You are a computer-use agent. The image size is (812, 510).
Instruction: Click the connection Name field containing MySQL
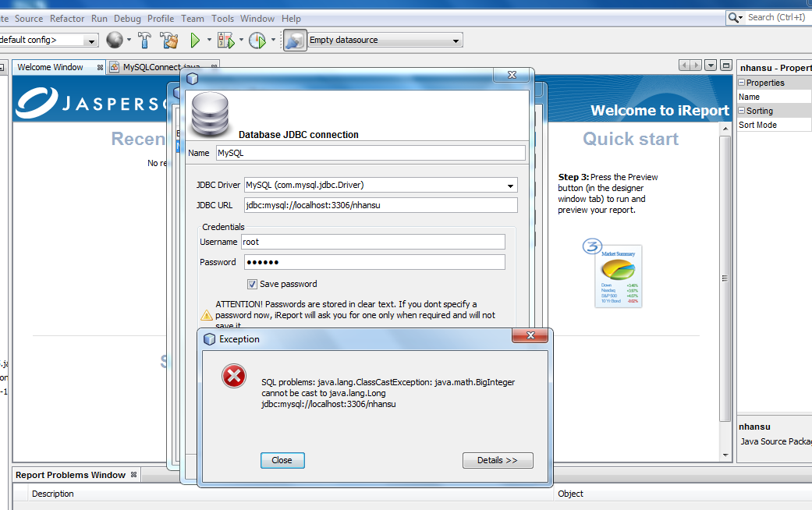[x=371, y=153]
